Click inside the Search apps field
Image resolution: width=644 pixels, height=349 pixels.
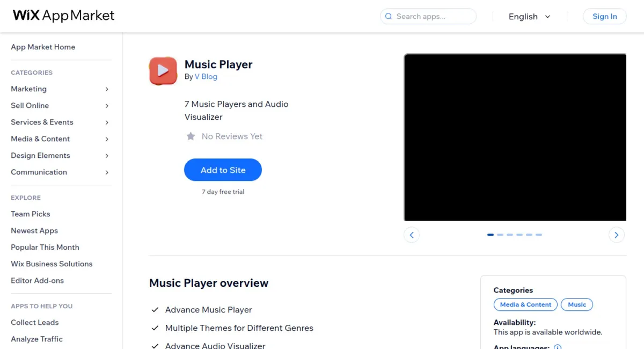coord(428,17)
